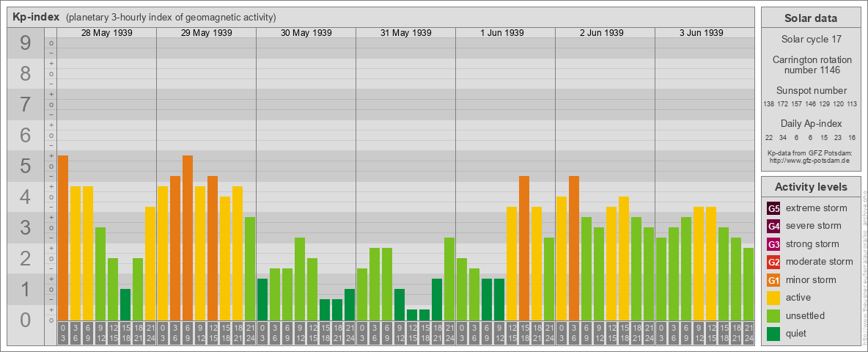Click the 'moderate storm' legend label
This screenshot has width=868, height=352.
pos(820,262)
